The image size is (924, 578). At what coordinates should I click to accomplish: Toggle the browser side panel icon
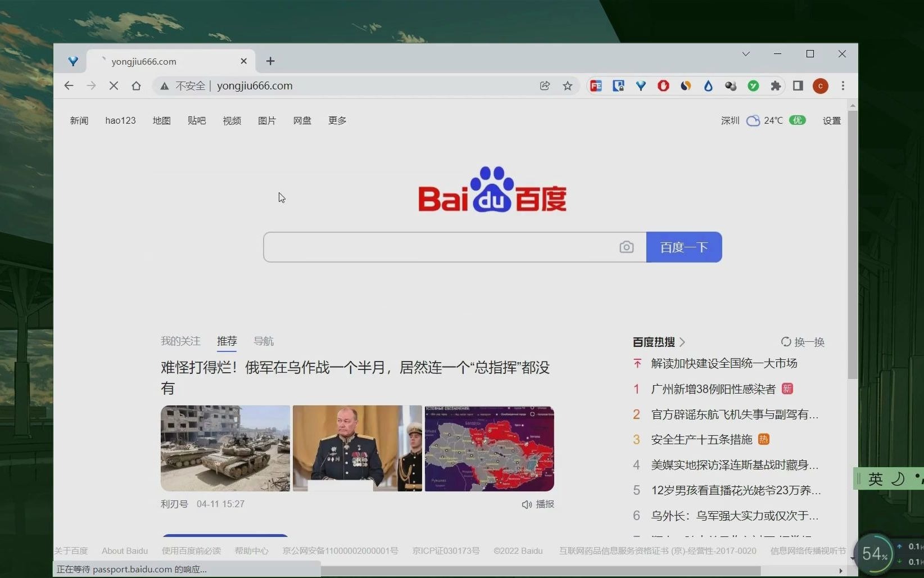click(798, 85)
